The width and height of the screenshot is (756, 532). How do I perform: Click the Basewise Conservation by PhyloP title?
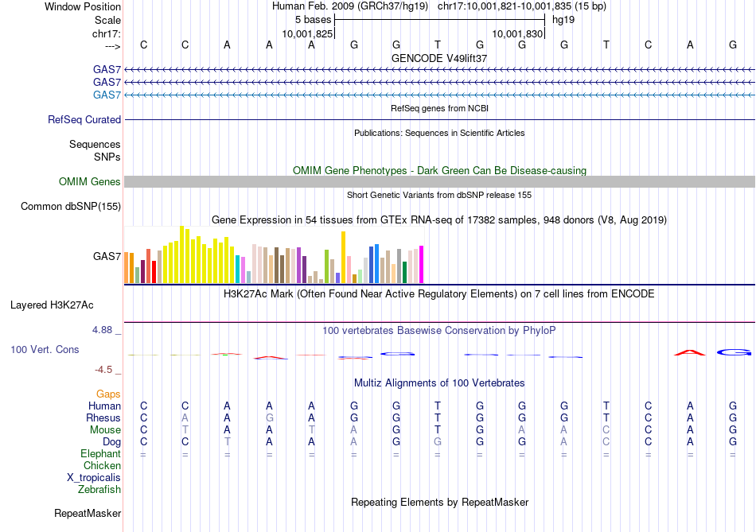(439, 331)
